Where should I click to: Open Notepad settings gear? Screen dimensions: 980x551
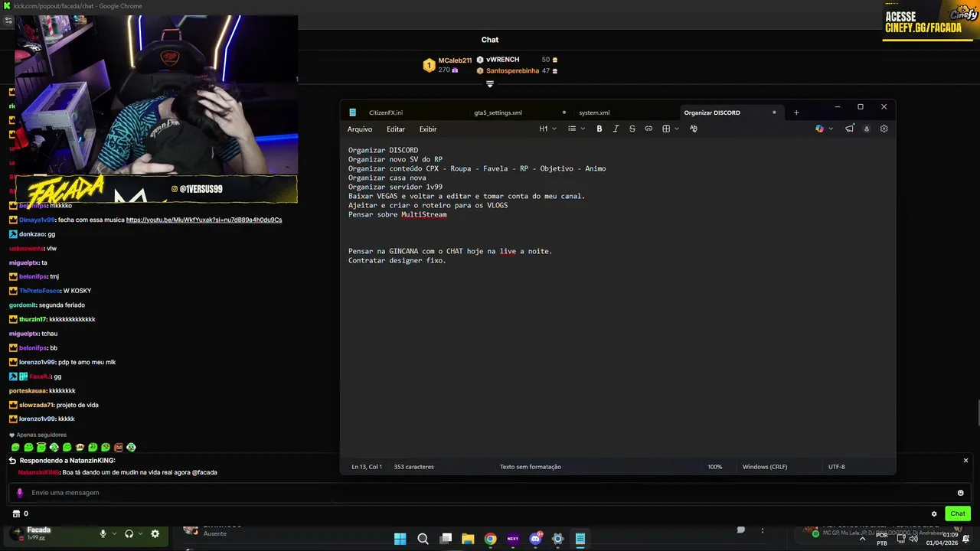884,129
